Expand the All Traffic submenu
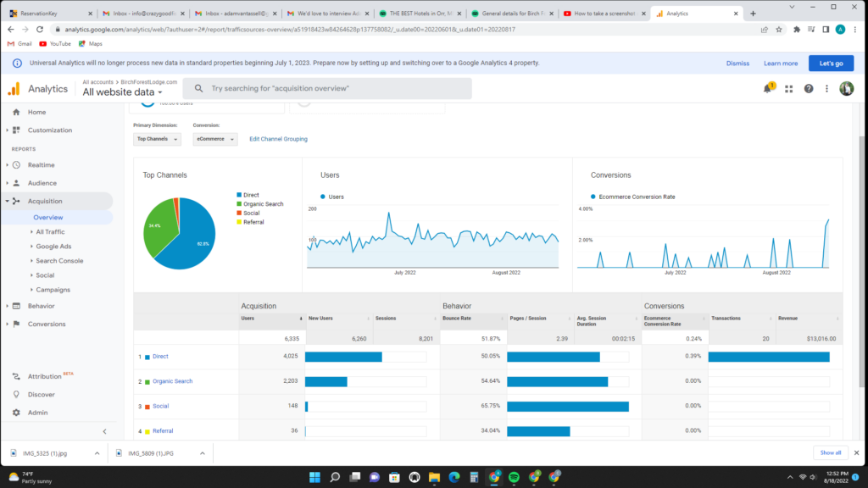This screenshot has width=868, height=488. (31, 232)
